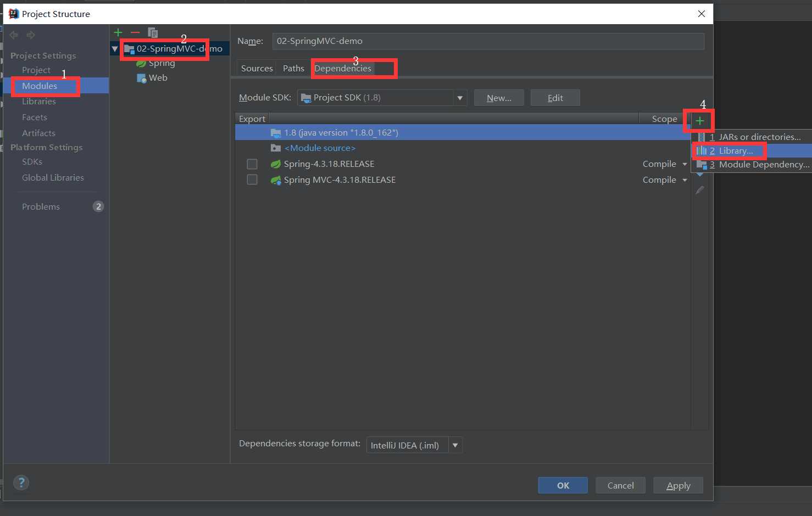Select Project in Project Settings
The height and width of the screenshot is (516, 812).
click(36, 70)
